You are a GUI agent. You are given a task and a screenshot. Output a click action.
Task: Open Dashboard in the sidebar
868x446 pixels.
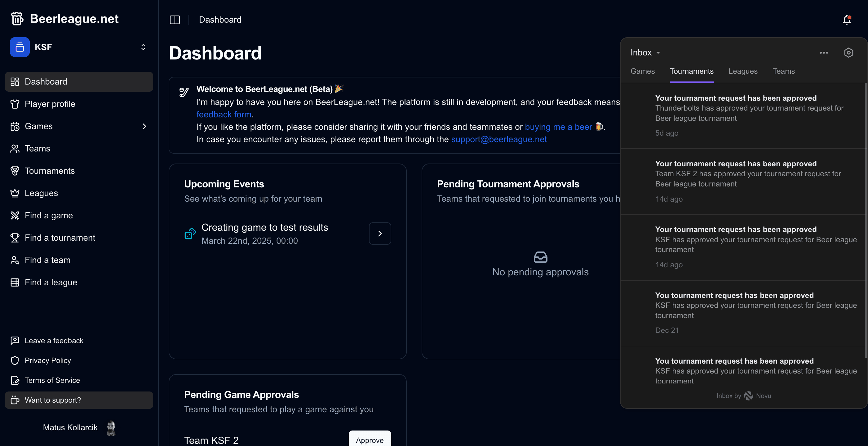pyautogui.click(x=79, y=81)
